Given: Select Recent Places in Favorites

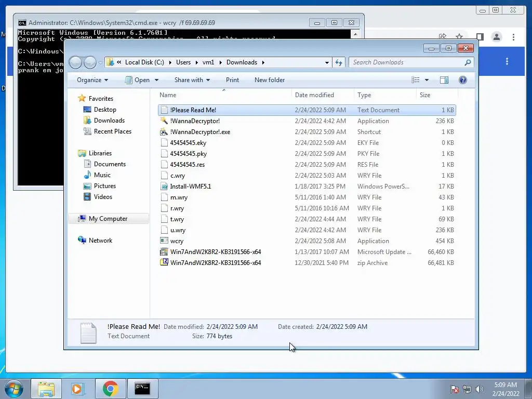Looking at the screenshot, I should pos(112,131).
